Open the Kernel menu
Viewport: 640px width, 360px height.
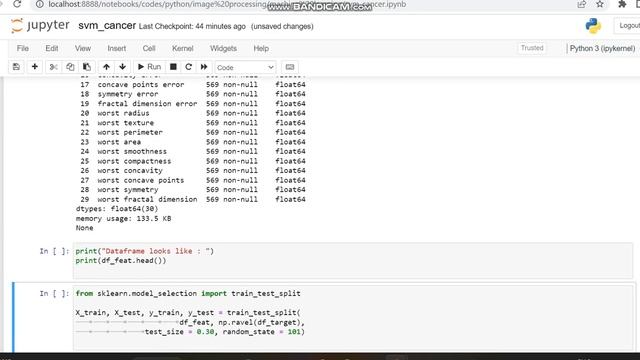(182, 48)
